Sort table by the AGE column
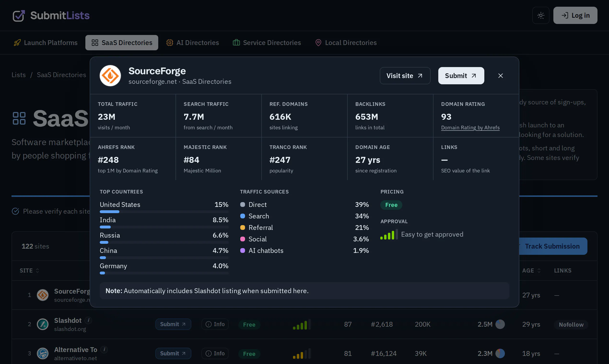The height and width of the screenshot is (364, 609). point(531,270)
